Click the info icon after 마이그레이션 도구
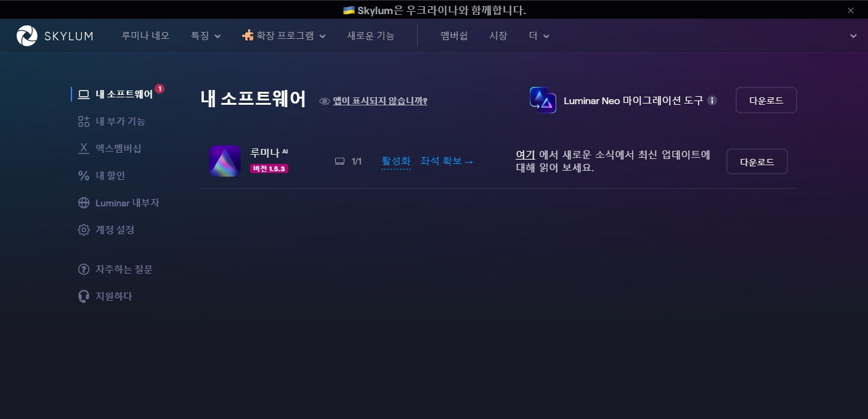The image size is (868, 419). tap(712, 100)
